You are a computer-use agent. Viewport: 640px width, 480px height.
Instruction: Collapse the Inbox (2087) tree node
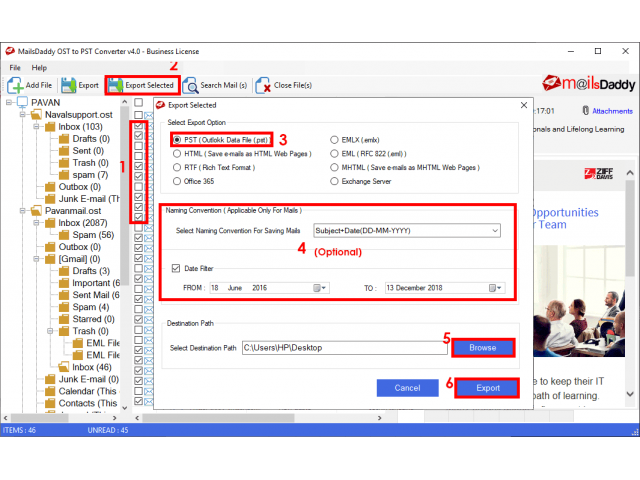[x=36, y=223]
